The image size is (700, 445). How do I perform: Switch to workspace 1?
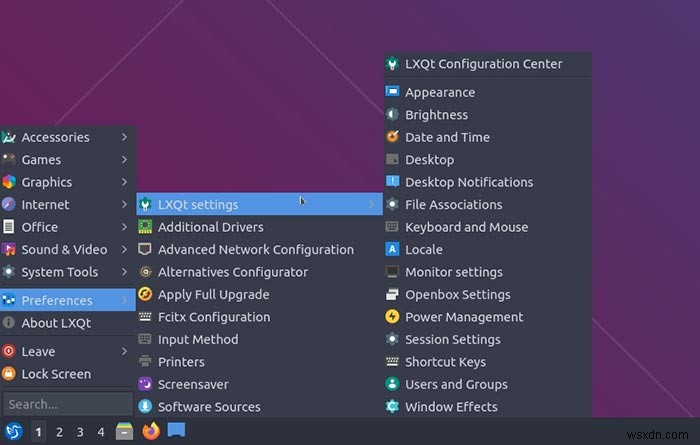click(x=38, y=432)
